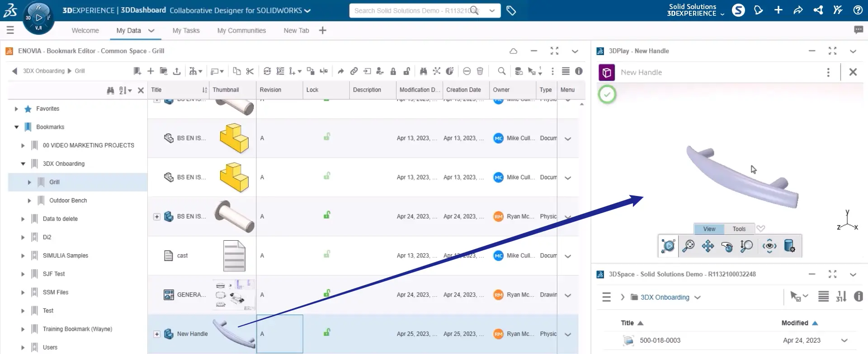868x354 pixels.
Task: Click the cylinder settings icon in 3DPlay toolbar
Action: (x=789, y=246)
